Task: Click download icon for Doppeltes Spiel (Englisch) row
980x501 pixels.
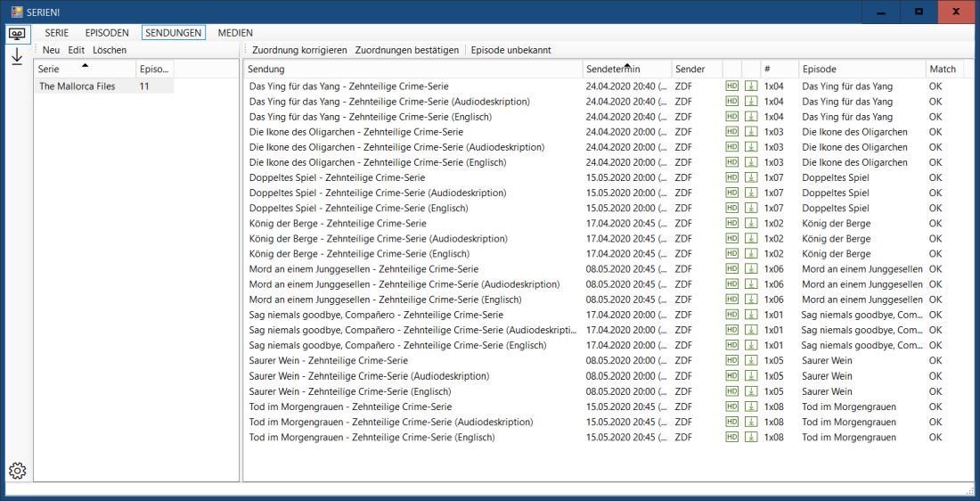Action: pyautogui.click(x=751, y=209)
